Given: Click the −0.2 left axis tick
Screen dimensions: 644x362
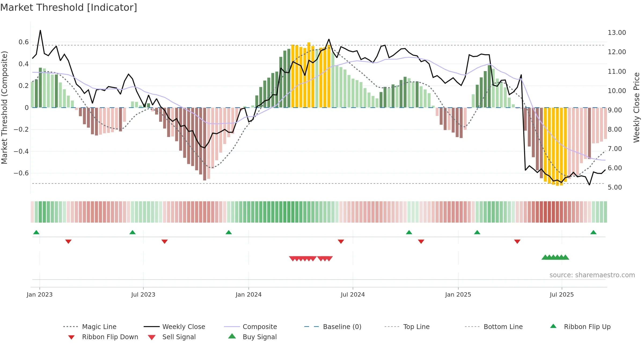Looking at the screenshot, I should [x=21, y=130].
